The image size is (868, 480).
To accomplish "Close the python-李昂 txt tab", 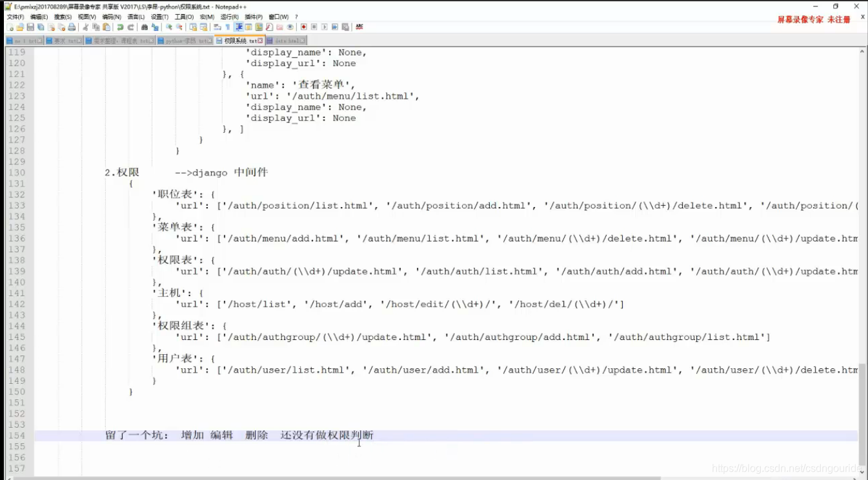I will tap(209, 41).
